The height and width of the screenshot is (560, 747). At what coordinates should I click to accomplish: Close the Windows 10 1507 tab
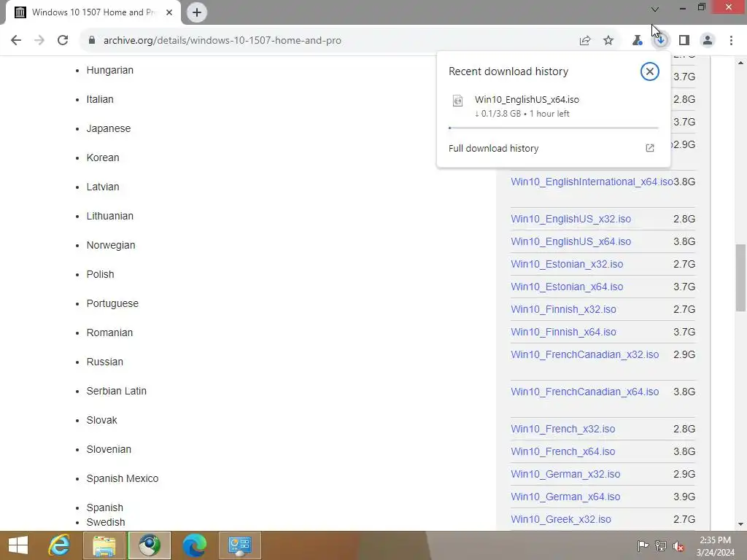point(169,12)
